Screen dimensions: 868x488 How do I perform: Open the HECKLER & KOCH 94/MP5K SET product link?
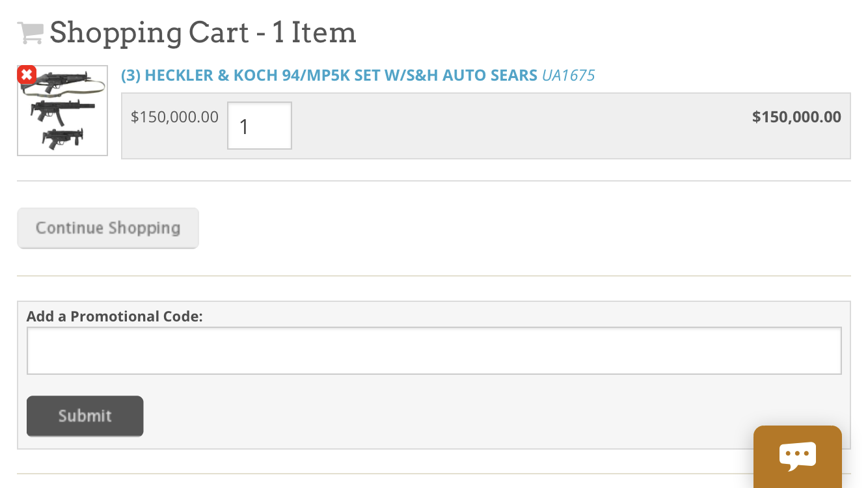[x=329, y=75]
